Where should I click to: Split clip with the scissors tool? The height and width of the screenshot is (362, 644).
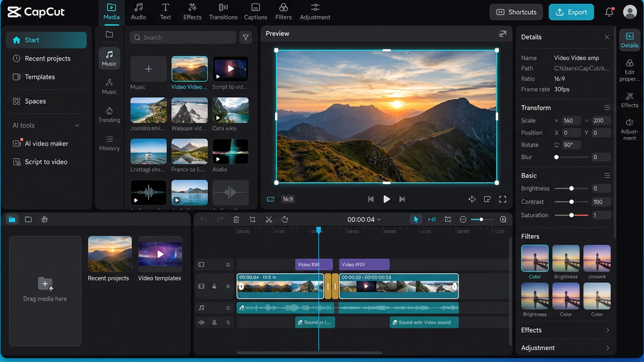coord(269,220)
